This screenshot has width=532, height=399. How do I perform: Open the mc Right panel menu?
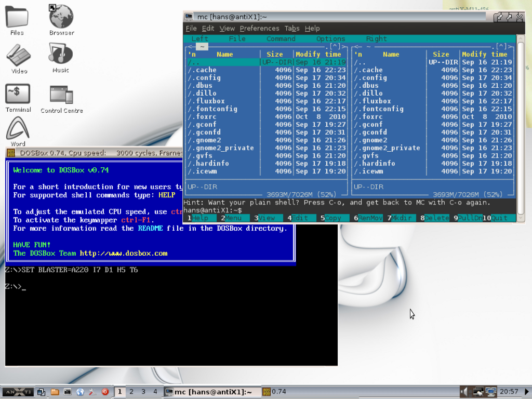376,38
